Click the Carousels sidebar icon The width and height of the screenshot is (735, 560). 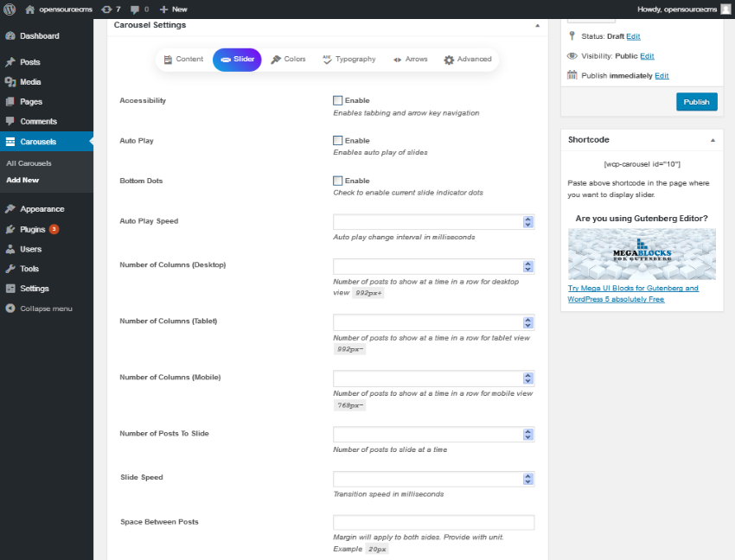[10, 142]
